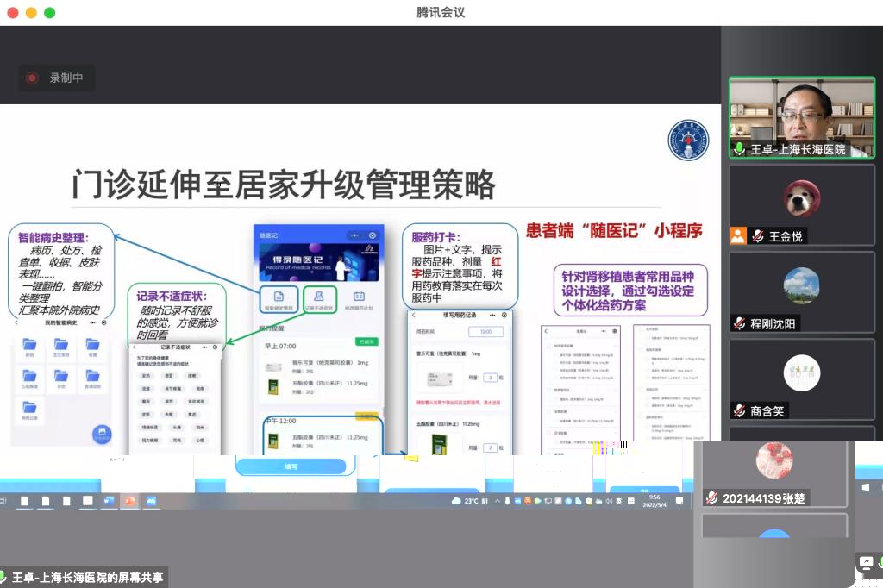Screen dimensions: 883x588
Task: Click dose field showing 1 粒
Action: tap(491, 378)
